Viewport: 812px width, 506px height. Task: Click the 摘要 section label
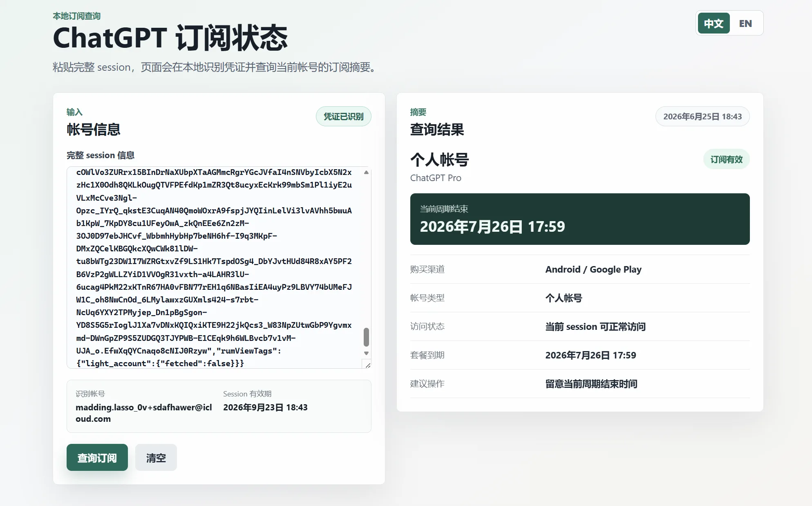click(x=418, y=112)
